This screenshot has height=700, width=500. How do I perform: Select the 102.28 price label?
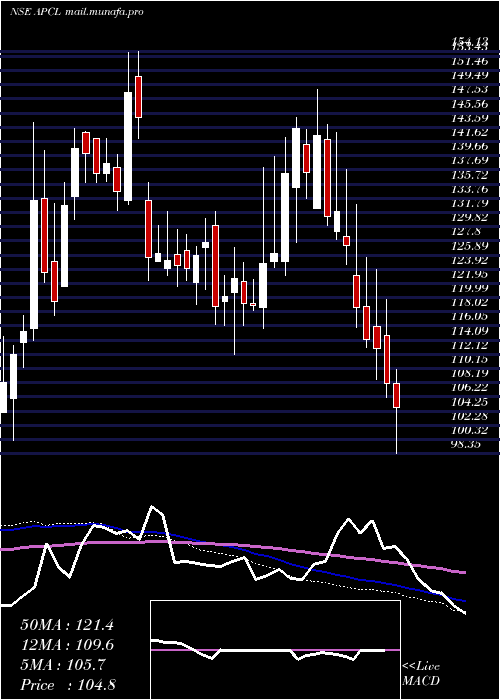(470, 416)
